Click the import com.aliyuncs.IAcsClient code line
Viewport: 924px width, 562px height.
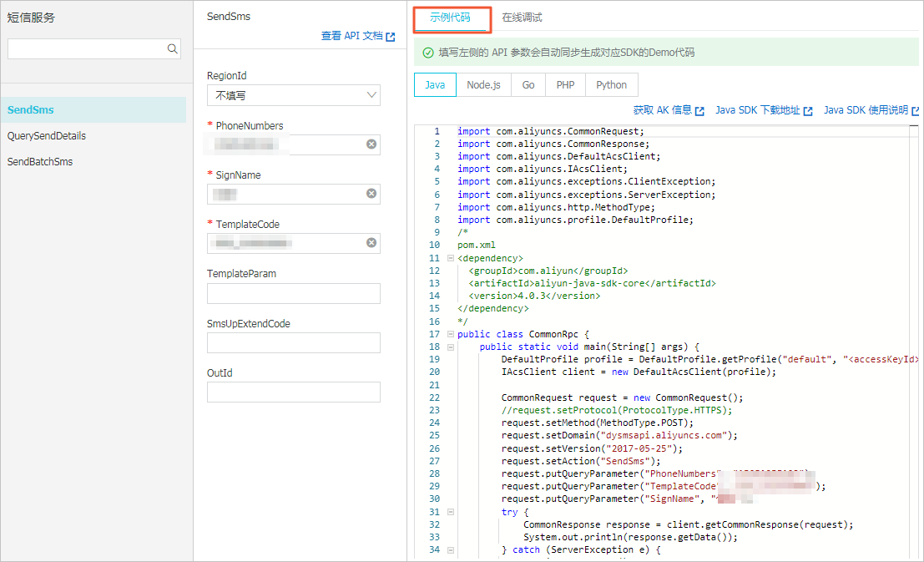(x=543, y=170)
